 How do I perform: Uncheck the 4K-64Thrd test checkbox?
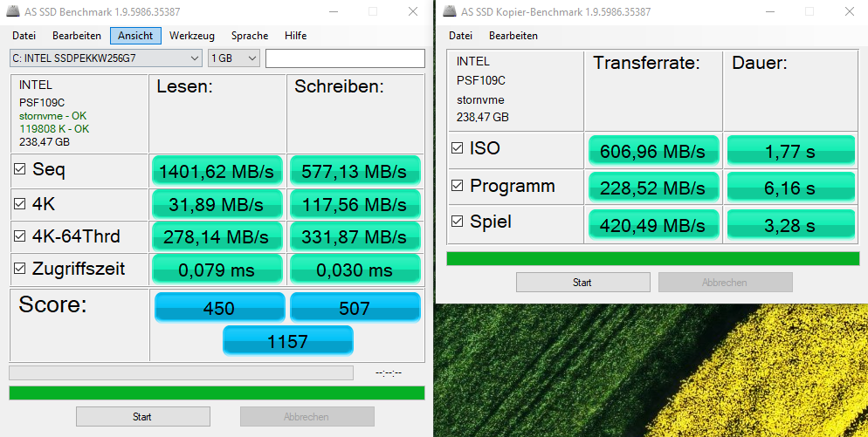[20, 236]
